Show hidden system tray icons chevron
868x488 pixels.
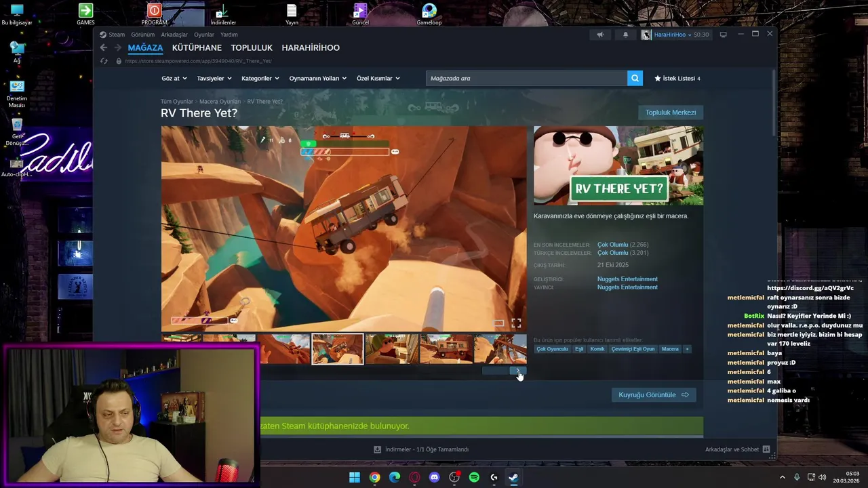pos(782,477)
